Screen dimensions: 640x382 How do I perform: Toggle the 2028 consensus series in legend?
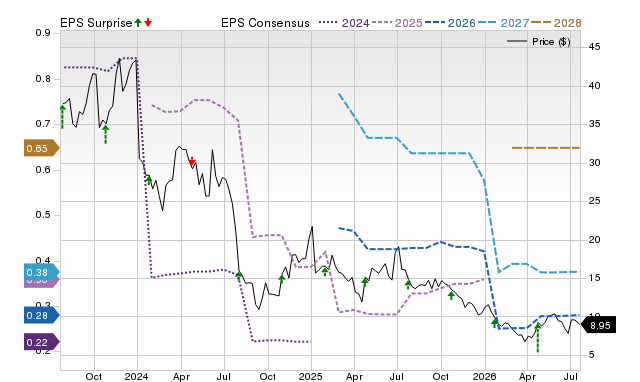[556, 23]
